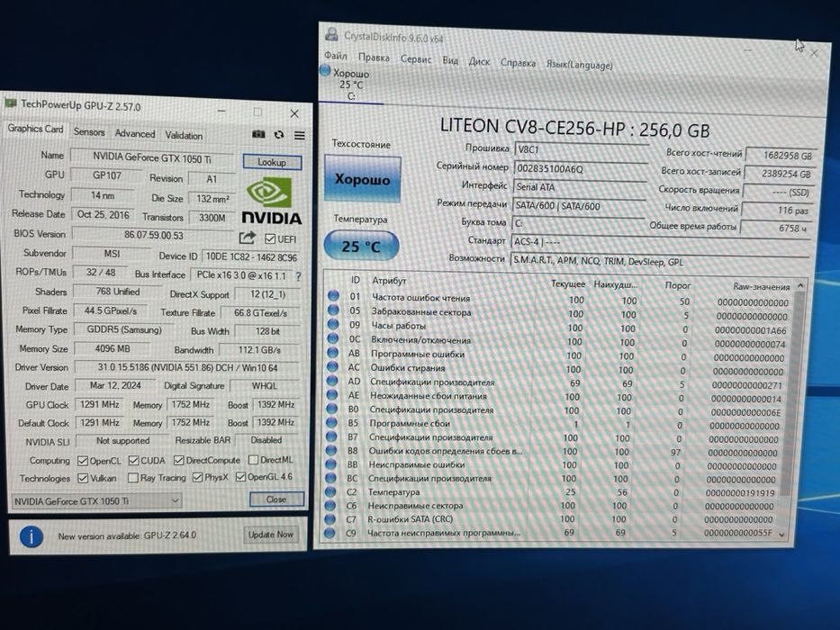
Task: Enable the DirectML checkbox
Action: tap(253, 460)
